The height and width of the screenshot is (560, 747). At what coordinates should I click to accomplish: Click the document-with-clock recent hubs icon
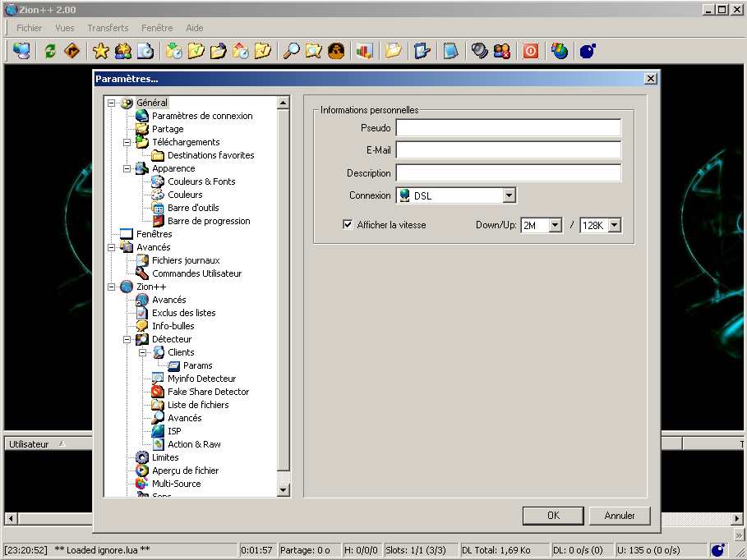pyautogui.click(x=145, y=51)
